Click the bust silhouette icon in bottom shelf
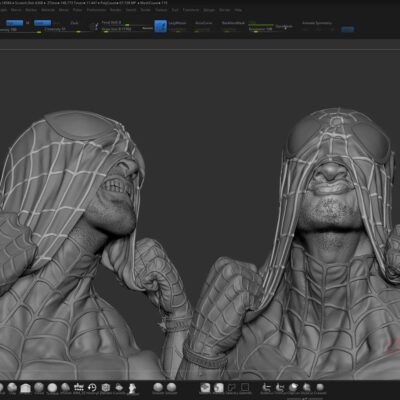Viewport: 400px width, 400px height. 133,388
